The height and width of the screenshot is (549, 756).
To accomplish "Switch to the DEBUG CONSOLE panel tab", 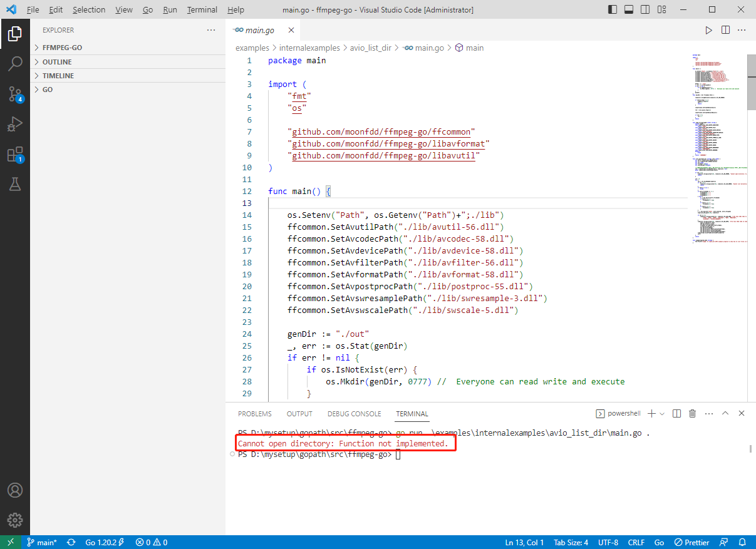I will coord(354,414).
